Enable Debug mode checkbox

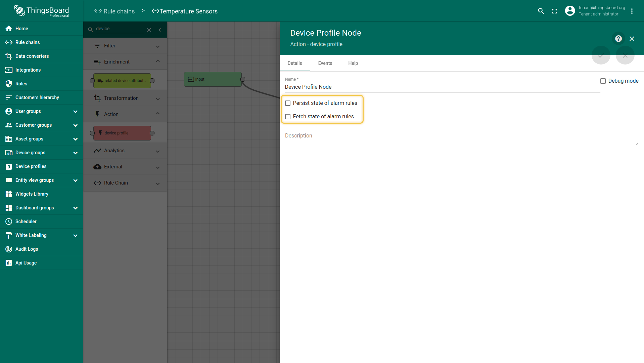tap(603, 81)
